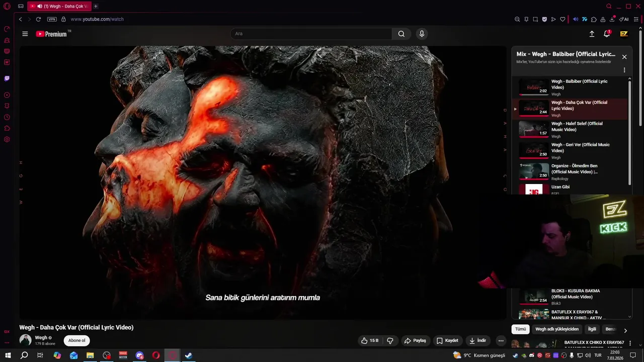This screenshot has width=644, height=362.
Task: Open the zoom-out magnifier in address bar
Action: pos(517,19)
